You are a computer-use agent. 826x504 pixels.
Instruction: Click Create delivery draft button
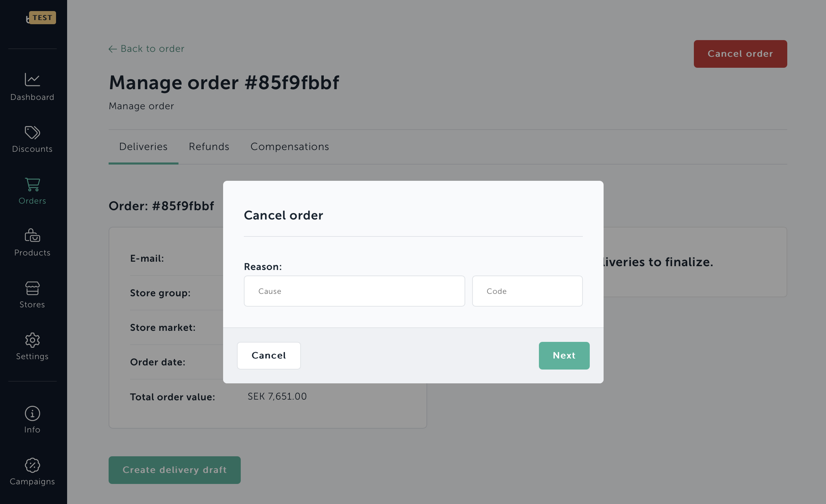pyautogui.click(x=175, y=470)
